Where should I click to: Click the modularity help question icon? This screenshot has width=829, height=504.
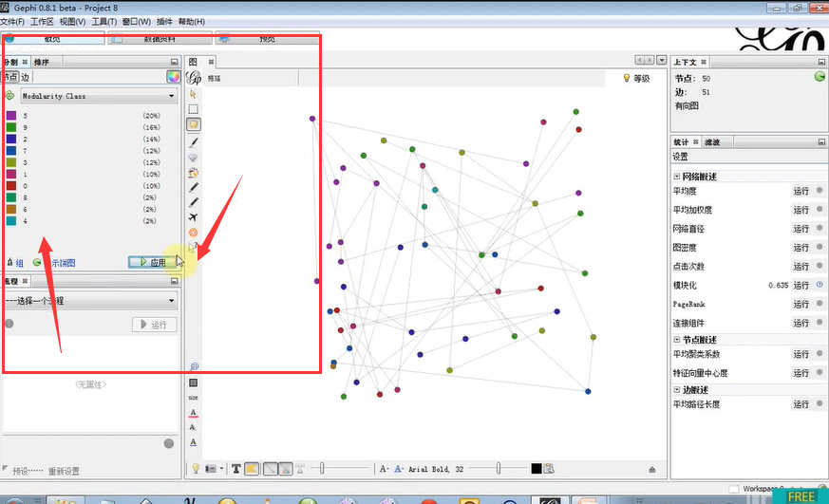pyautogui.click(x=820, y=285)
